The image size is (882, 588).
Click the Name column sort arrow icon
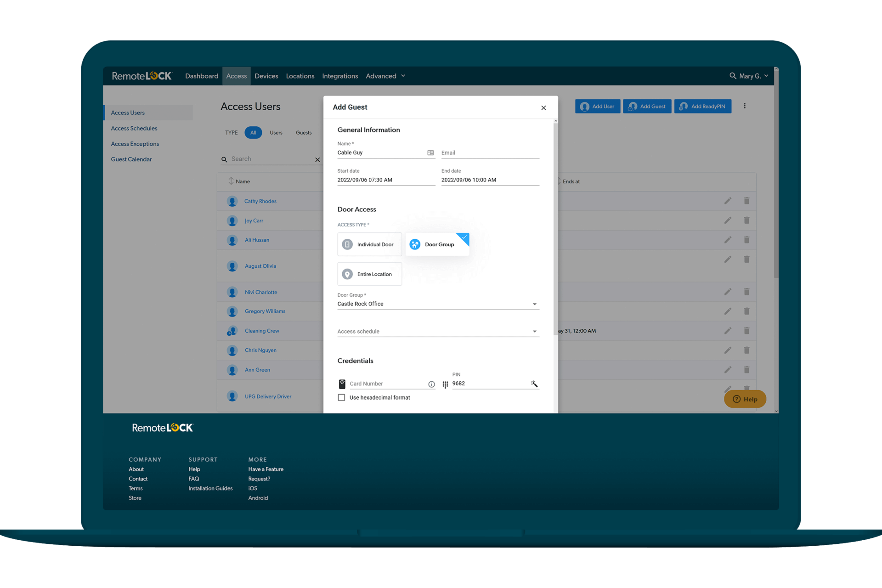tap(231, 181)
